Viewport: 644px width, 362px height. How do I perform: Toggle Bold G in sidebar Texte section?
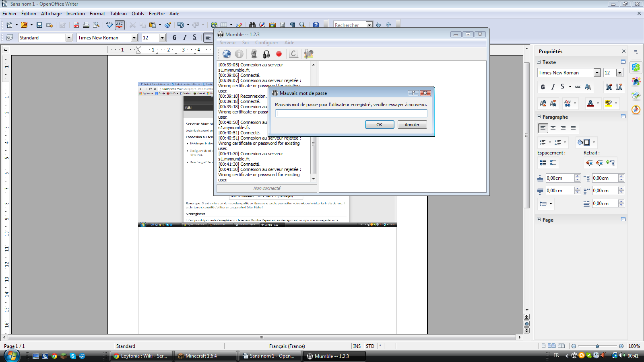click(x=543, y=87)
